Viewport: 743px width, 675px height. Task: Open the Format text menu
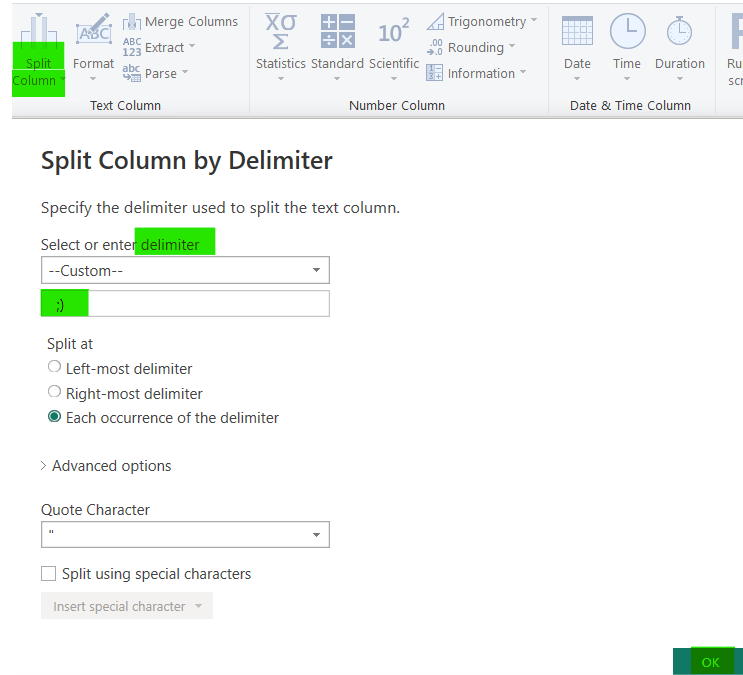coord(93,47)
